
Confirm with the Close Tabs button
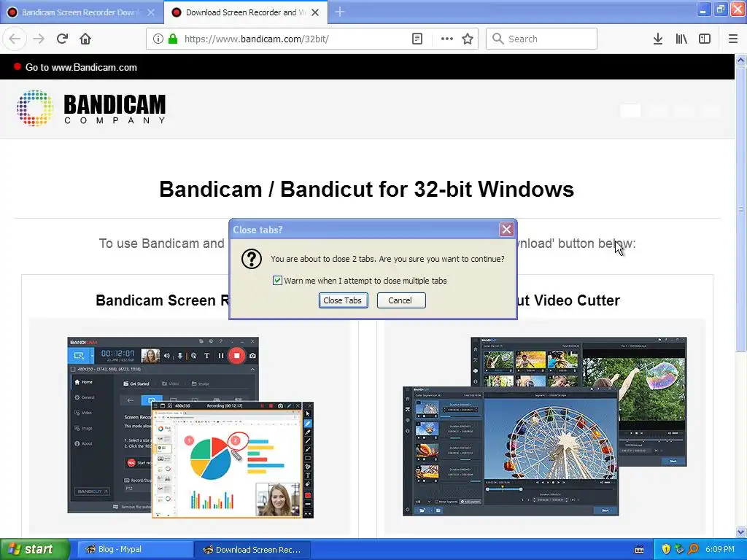[x=343, y=300]
